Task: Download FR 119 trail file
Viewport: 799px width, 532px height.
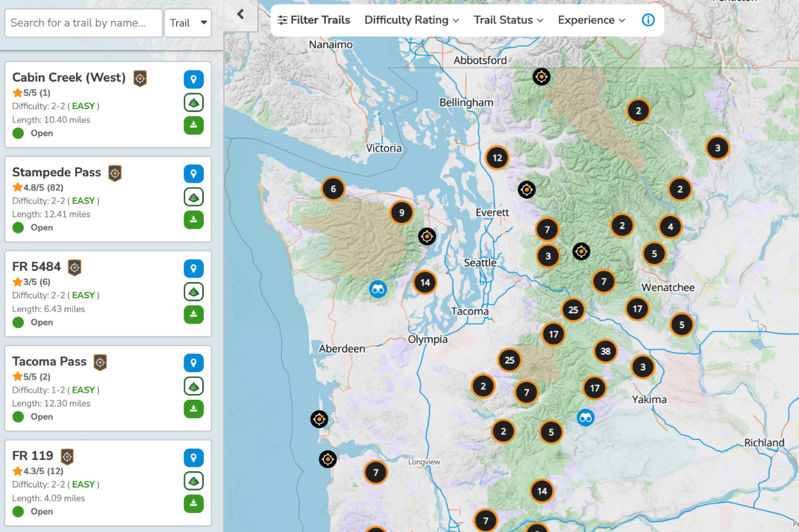Action: click(x=194, y=503)
